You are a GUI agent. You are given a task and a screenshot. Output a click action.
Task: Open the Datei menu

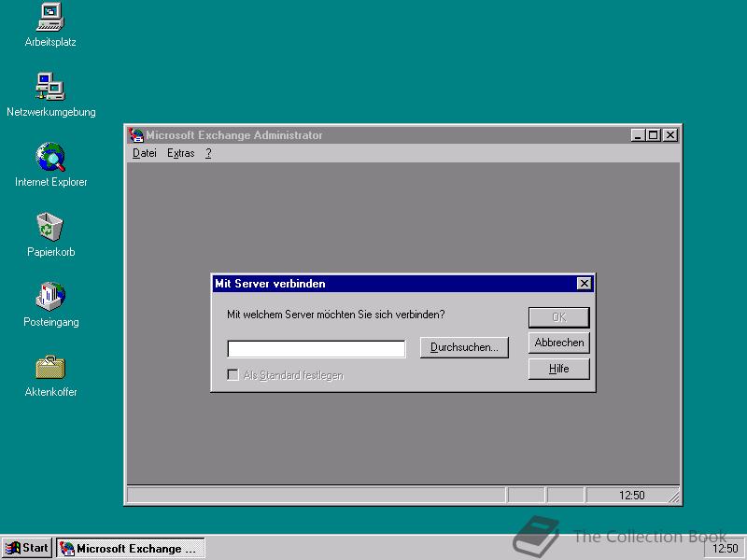point(145,153)
